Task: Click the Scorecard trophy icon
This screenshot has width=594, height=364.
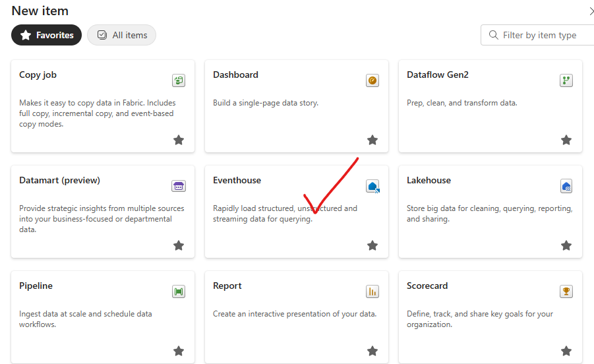Action: click(x=566, y=291)
